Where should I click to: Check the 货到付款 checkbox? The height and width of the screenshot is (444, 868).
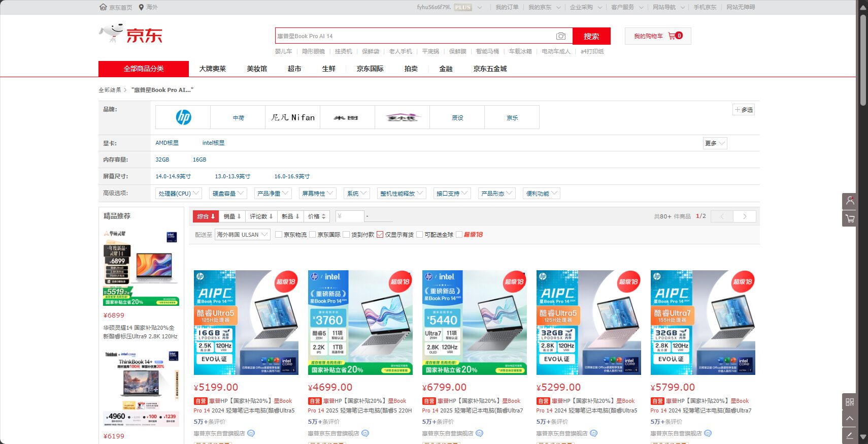(346, 235)
